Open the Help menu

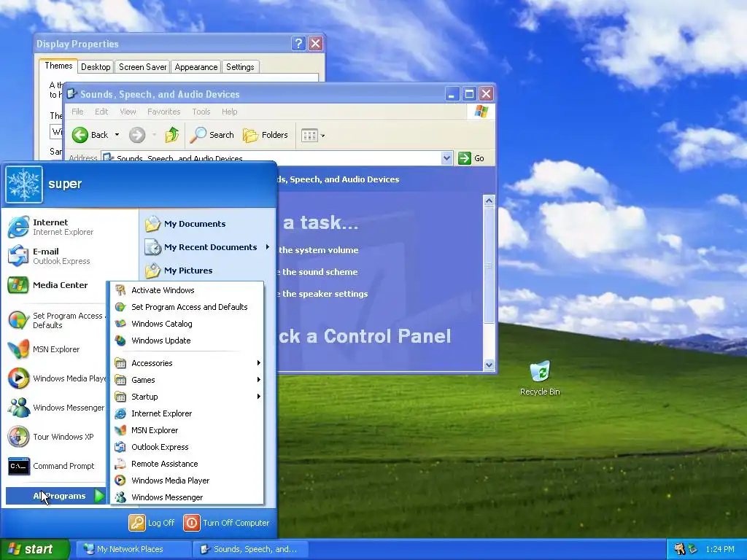point(229,112)
